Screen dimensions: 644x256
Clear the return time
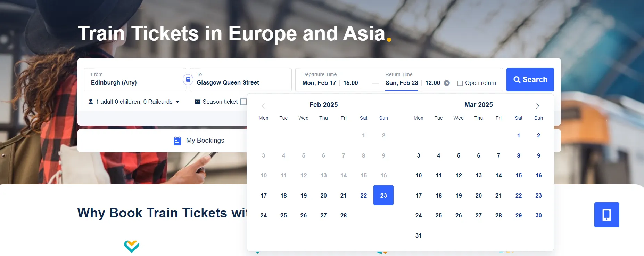pyautogui.click(x=447, y=83)
